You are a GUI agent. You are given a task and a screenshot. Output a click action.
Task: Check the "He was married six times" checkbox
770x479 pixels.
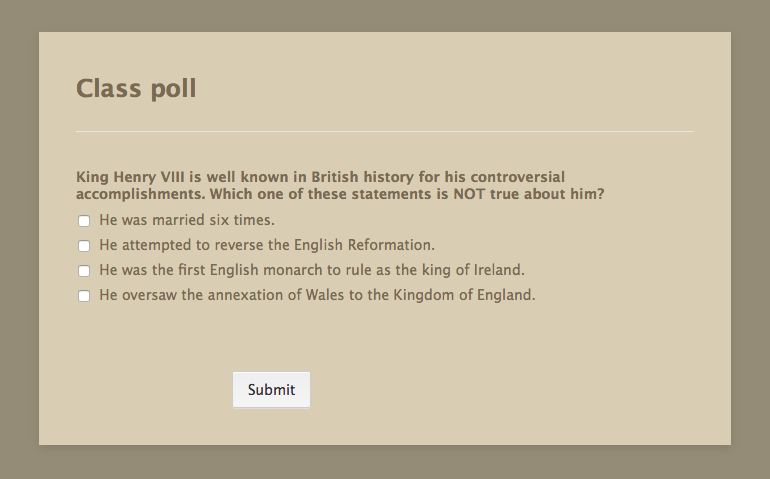84,221
